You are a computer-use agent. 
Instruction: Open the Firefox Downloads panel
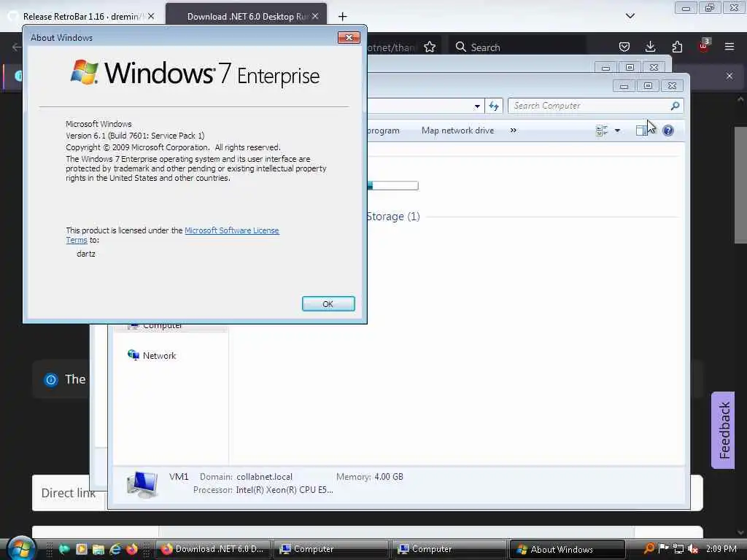[650, 47]
